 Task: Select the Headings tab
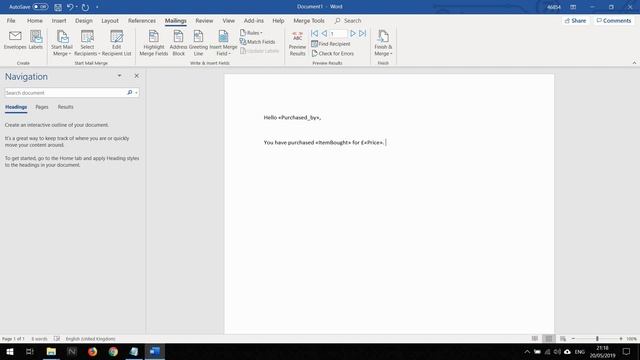16,107
